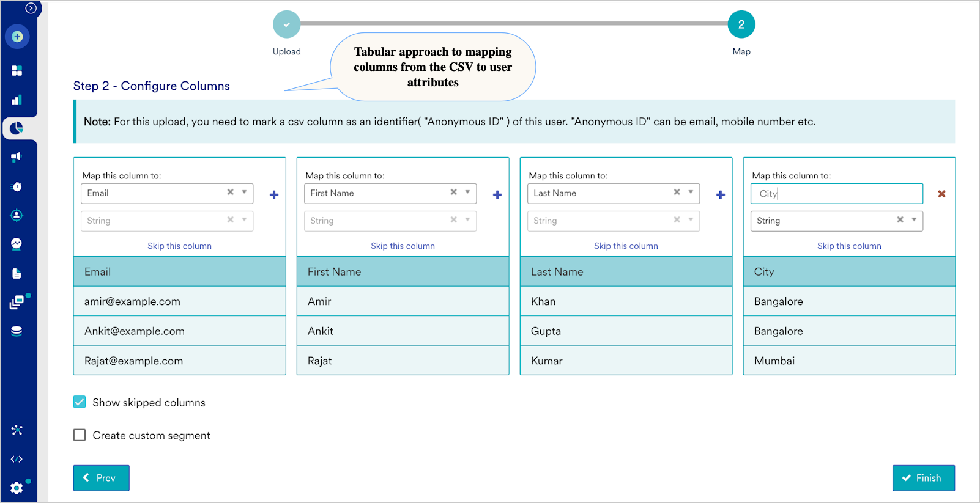The height and width of the screenshot is (503, 980).
Task: Open the database stack icon in sidebar
Action: point(17,331)
